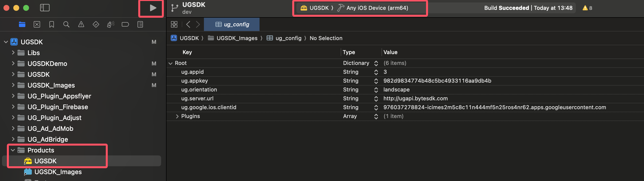
Task: Expand the UG_Plugin_Appsflyer folder
Action: [13, 96]
